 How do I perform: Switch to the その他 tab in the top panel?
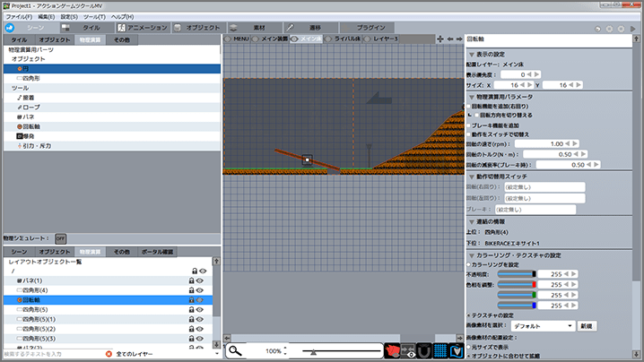(119, 40)
